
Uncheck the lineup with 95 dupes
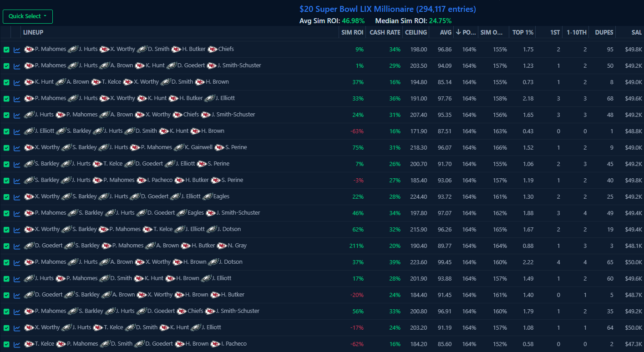[6, 50]
